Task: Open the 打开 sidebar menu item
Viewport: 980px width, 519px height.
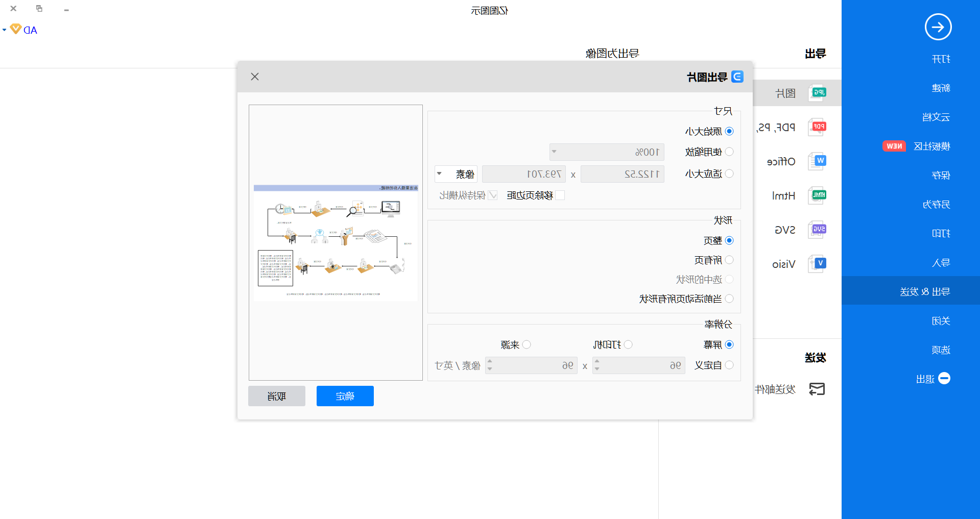Action: 941,59
